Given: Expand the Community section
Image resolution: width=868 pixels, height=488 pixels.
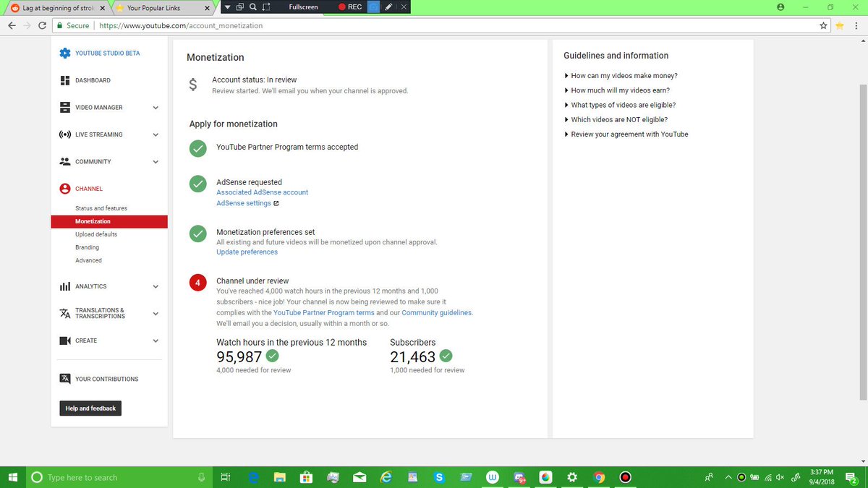Looking at the screenshot, I should (156, 162).
